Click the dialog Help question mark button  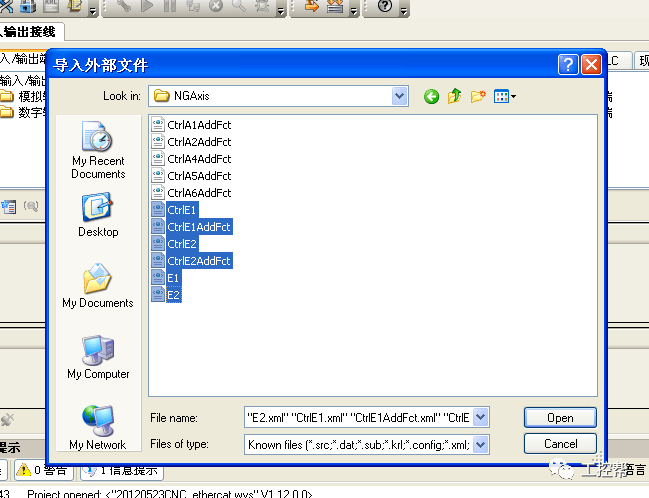[568, 65]
